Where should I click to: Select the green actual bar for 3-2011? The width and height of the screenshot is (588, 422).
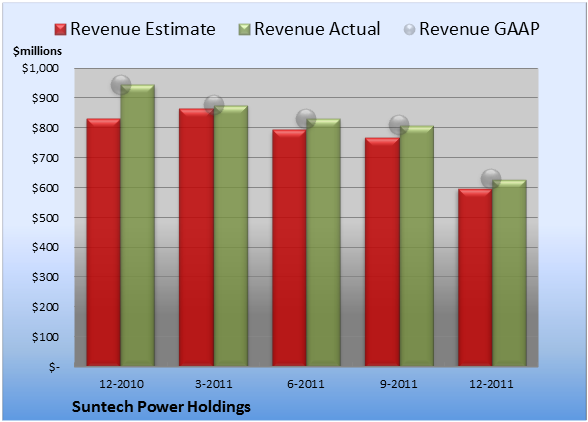pyautogui.click(x=231, y=236)
